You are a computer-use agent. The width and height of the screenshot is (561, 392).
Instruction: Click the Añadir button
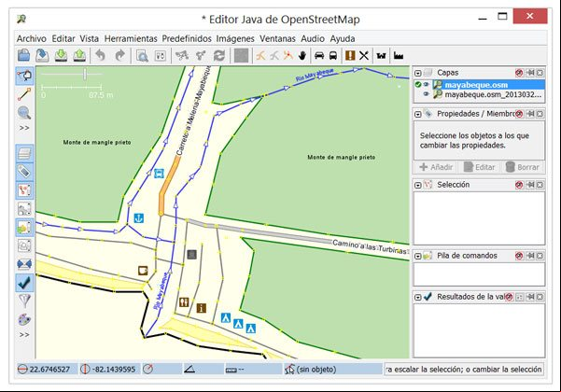[x=436, y=167]
